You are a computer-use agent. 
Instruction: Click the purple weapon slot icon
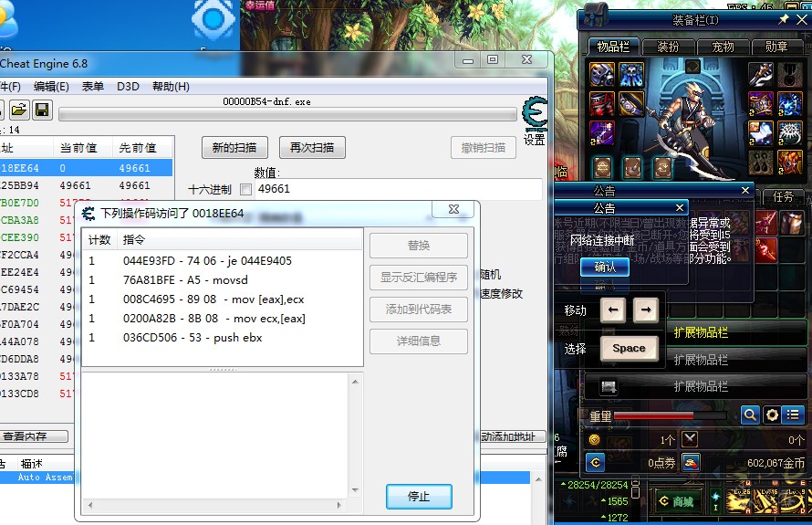click(602, 133)
